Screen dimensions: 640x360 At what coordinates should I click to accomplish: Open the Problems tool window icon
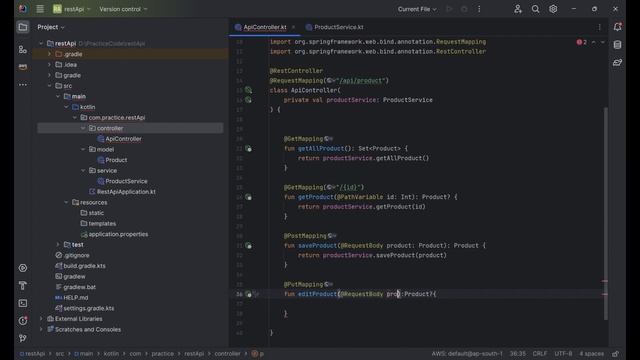pyautogui.click(x=23, y=321)
